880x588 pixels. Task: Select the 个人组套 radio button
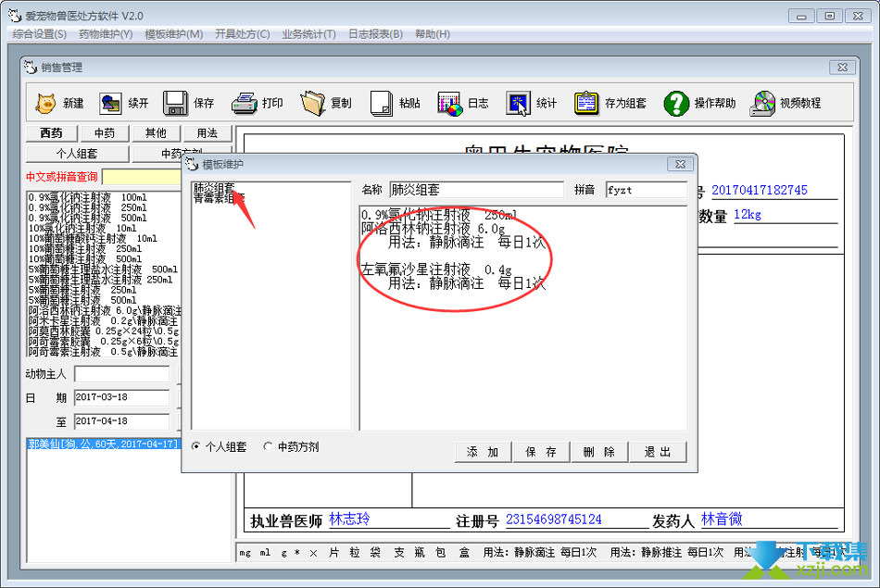[195, 446]
